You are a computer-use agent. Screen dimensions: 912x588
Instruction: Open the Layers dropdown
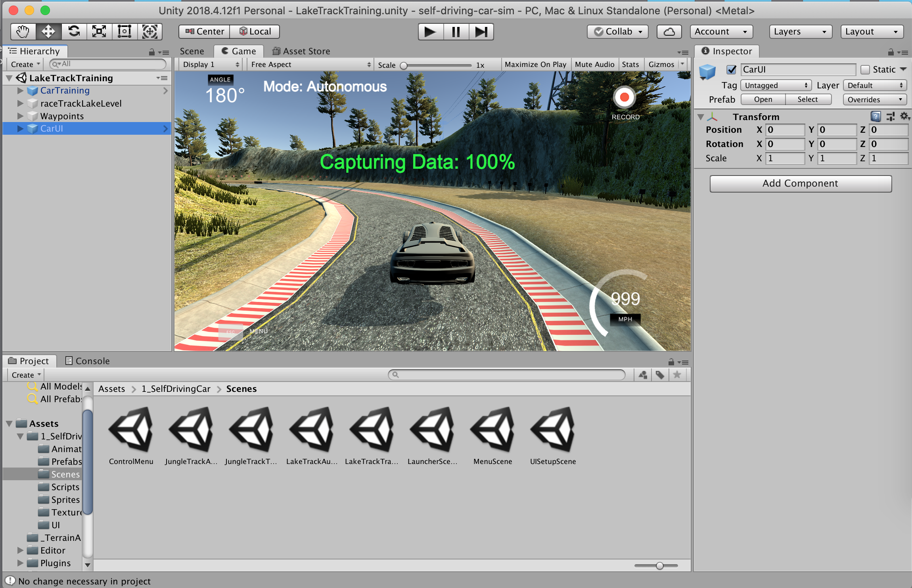800,32
